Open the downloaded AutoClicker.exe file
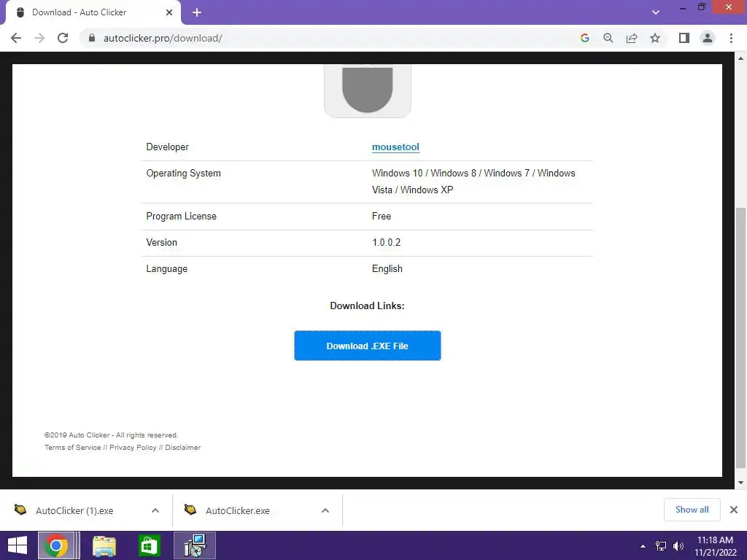This screenshot has width=747, height=560. tap(237, 510)
